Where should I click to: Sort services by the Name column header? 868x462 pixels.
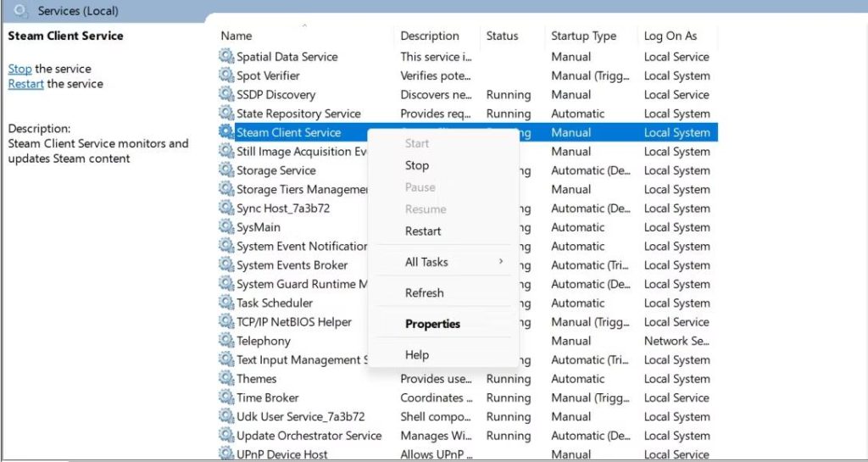(x=236, y=36)
